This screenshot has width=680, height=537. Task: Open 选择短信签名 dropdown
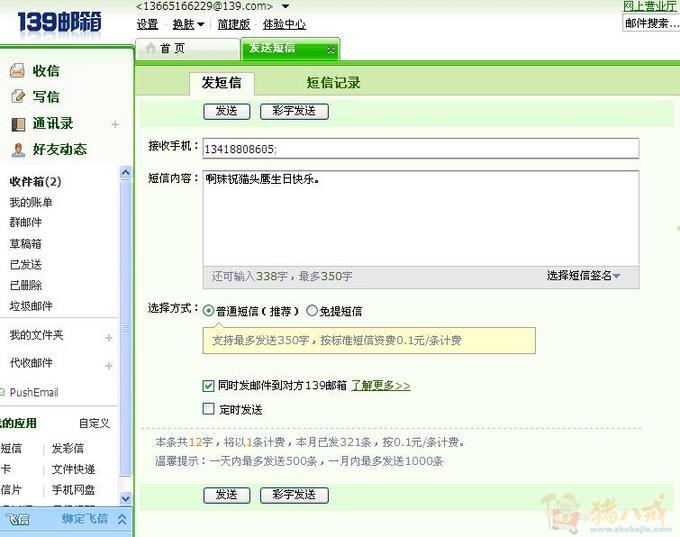point(583,275)
